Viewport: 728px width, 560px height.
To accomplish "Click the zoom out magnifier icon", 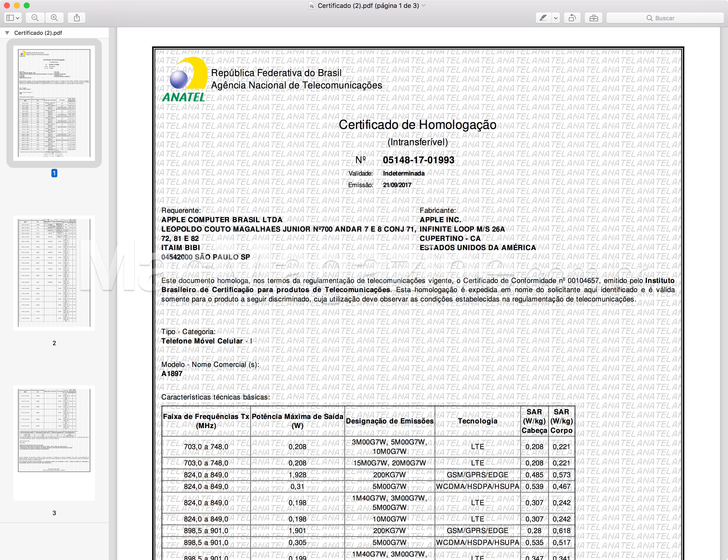I will coord(35,18).
